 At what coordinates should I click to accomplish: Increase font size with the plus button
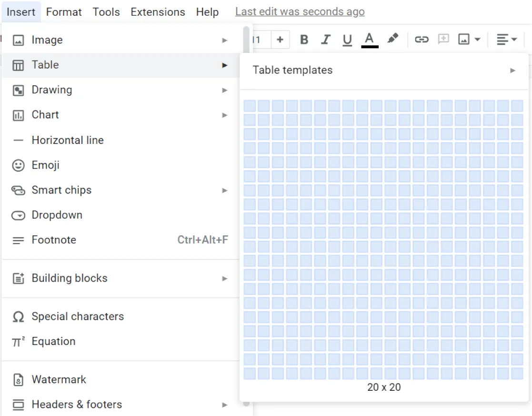[281, 40]
